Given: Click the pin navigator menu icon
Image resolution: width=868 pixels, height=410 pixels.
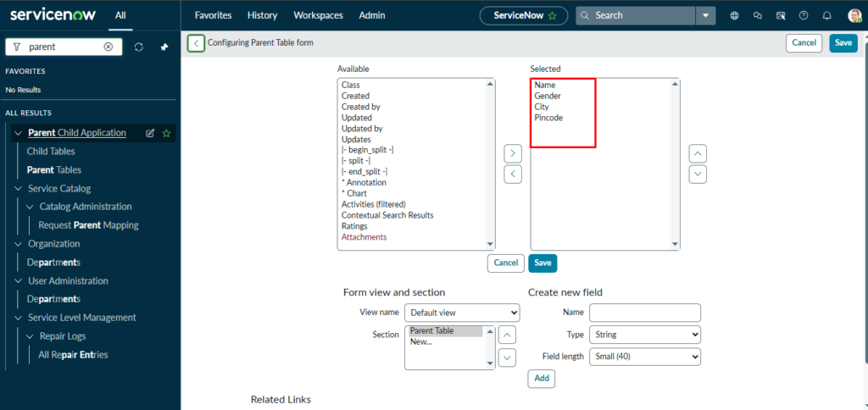Looking at the screenshot, I should pos(164,47).
